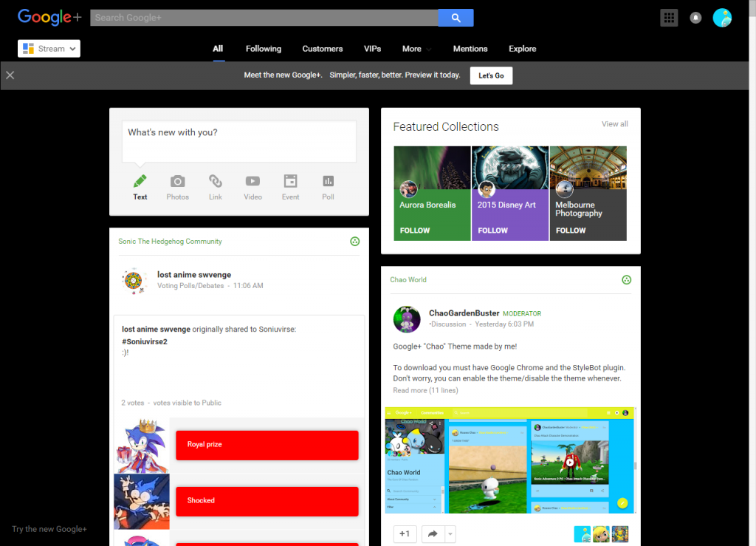Open the Chao World community link
The image size is (756, 546).
coord(408,280)
